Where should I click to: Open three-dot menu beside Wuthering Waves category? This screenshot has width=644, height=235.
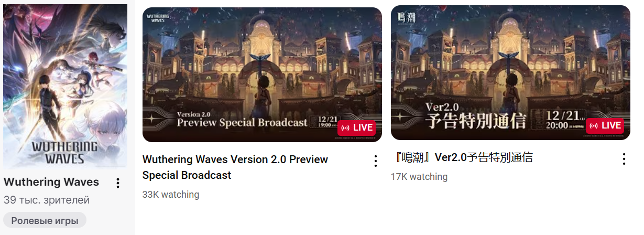coord(118,183)
